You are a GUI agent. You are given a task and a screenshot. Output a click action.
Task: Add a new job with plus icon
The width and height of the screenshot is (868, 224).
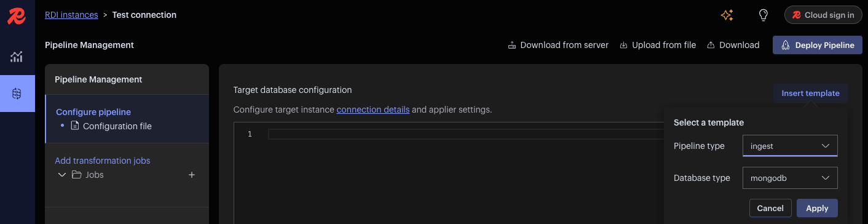pyautogui.click(x=192, y=175)
